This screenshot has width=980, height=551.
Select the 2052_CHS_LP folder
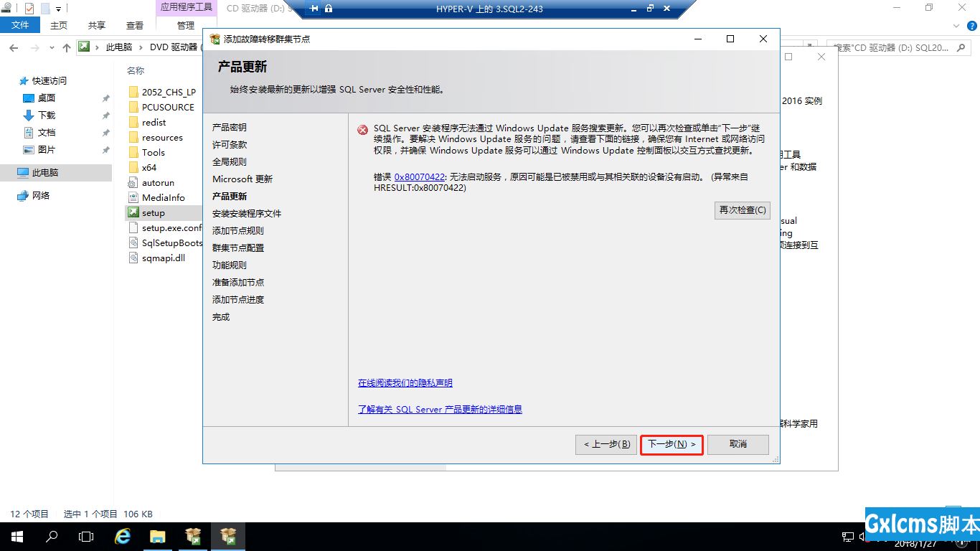click(169, 92)
